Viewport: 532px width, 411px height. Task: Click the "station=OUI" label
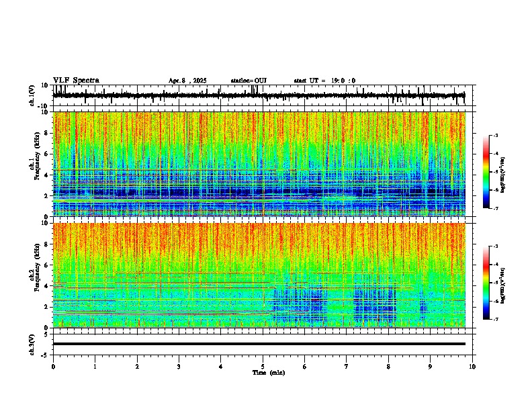coord(249,81)
